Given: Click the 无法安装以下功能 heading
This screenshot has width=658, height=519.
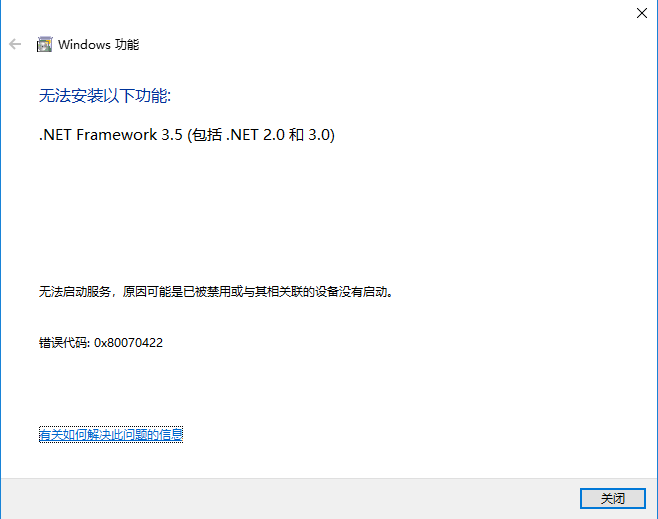Looking at the screenshot, I should 105,96.
